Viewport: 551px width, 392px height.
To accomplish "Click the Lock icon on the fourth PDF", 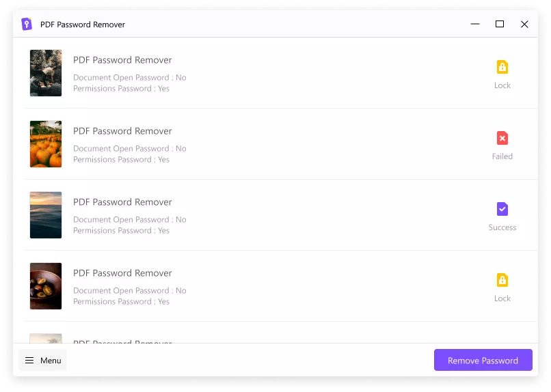I will click(502, 280).
